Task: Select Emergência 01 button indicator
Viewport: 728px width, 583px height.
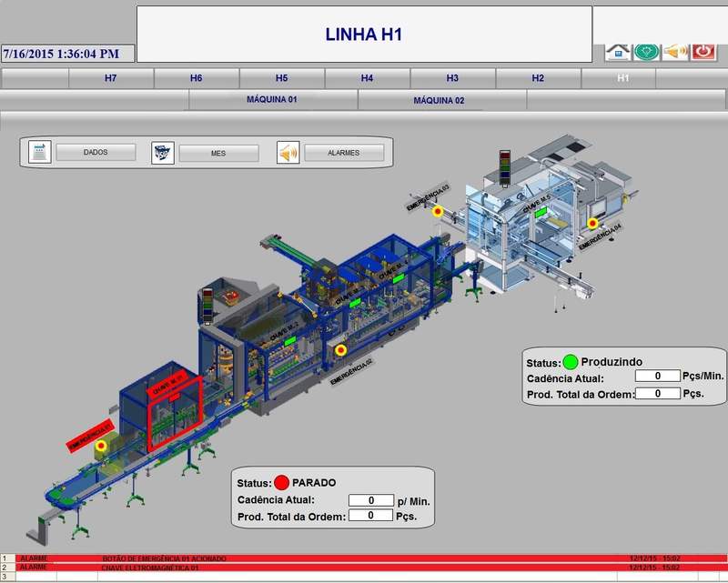Action: pos(101,446)
